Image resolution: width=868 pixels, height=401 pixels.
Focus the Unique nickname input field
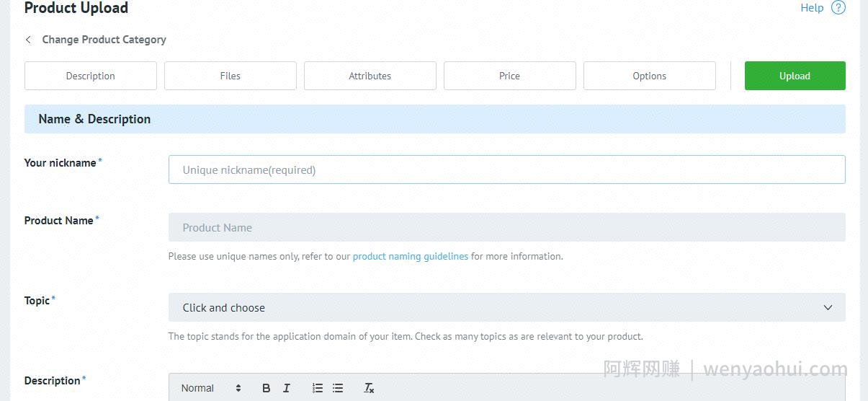point(507,169)
